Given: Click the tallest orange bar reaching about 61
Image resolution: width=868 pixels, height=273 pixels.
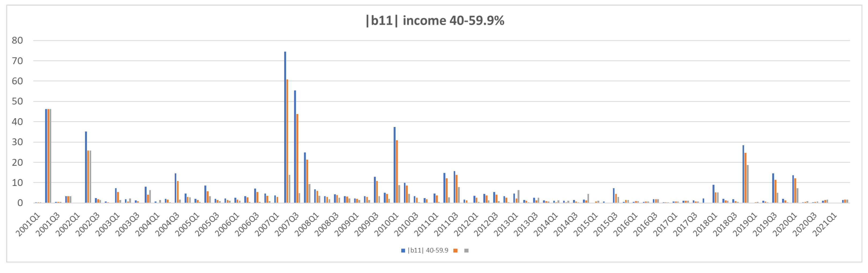Looking at the screenshot, I should click(287, 141).
